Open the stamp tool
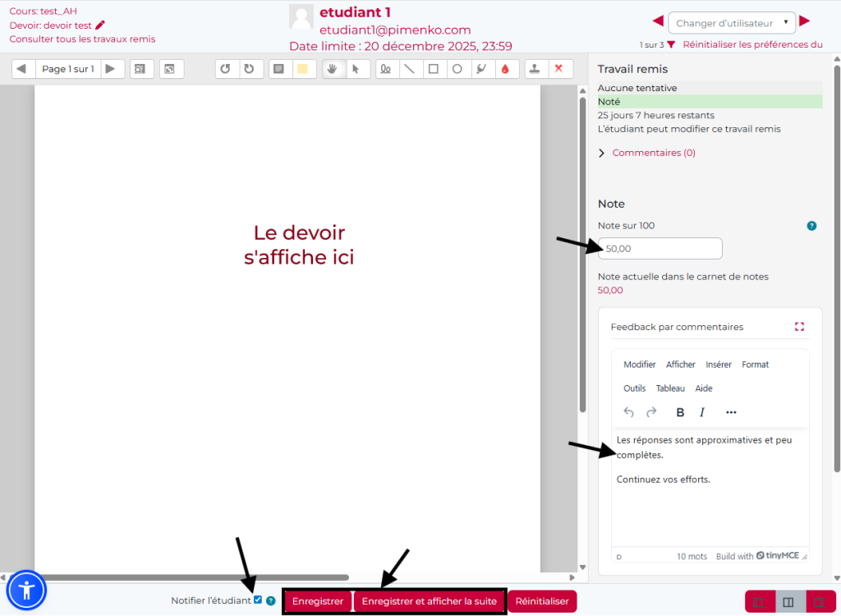 (534, 69)
